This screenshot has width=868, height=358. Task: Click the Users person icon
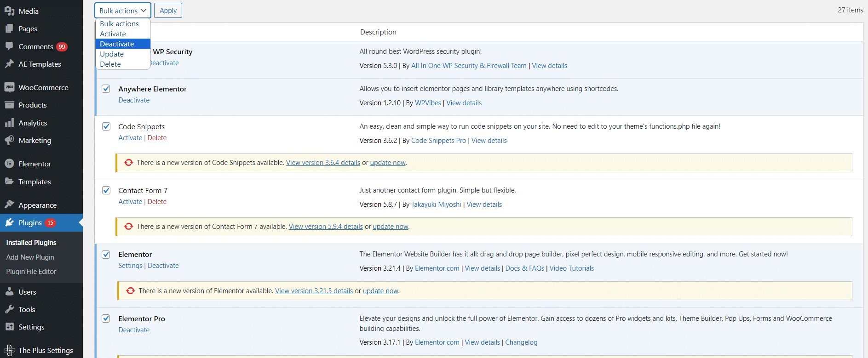pyautogui.click(x=9, y=292)
